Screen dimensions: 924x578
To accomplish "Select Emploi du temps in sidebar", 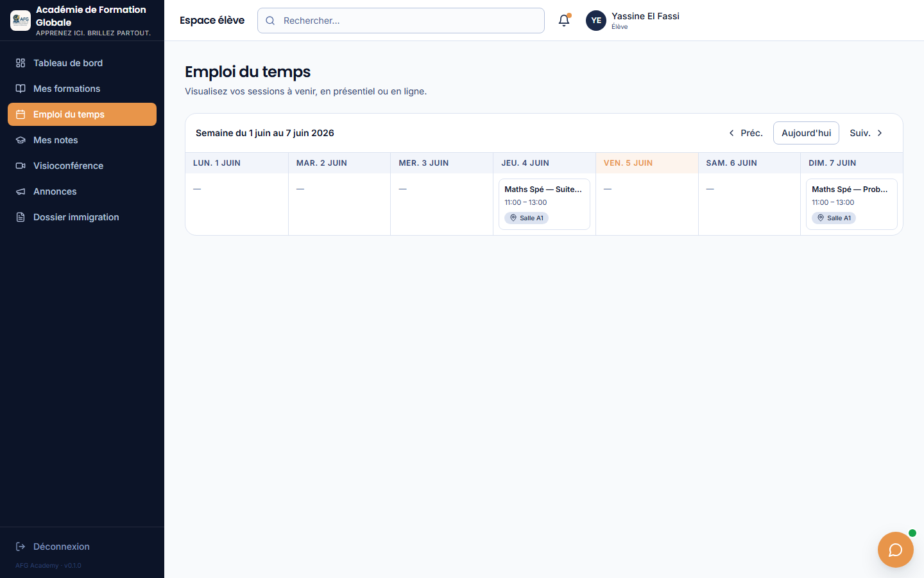I will click(82, 114).
